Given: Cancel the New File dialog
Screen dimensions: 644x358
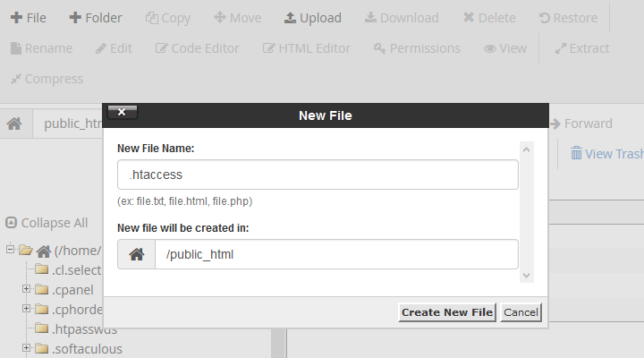Looking at the screenshot, I should pyautogui.click(x=521, y=312).
